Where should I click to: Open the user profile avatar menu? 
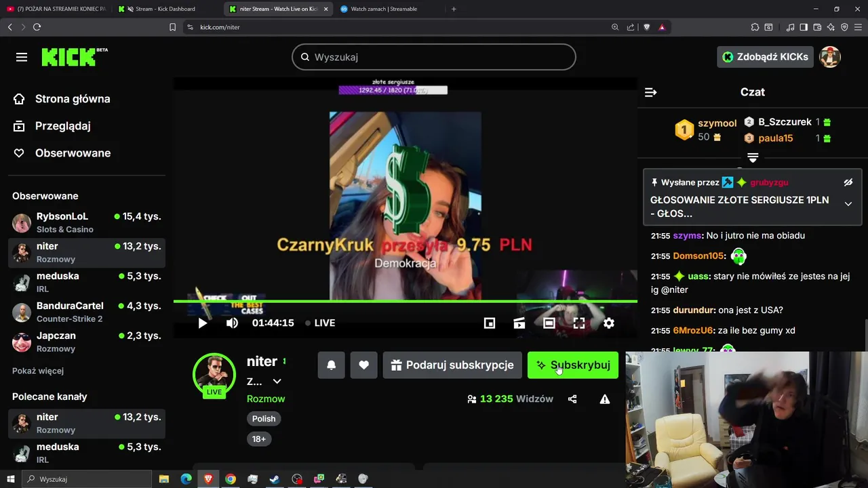[x=830, y=57]
